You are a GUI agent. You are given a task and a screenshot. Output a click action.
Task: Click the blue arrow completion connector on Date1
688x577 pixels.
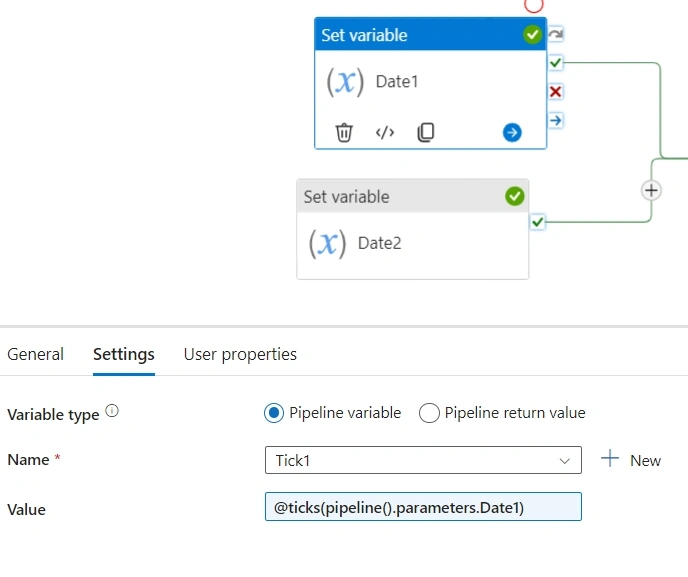(x=555, y=120)
